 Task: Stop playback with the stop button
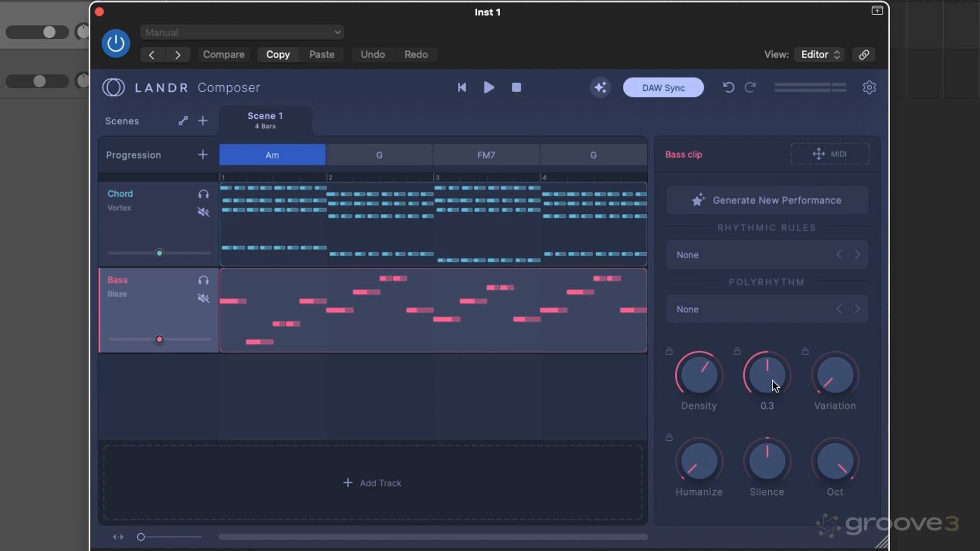(x=517, y=87)
